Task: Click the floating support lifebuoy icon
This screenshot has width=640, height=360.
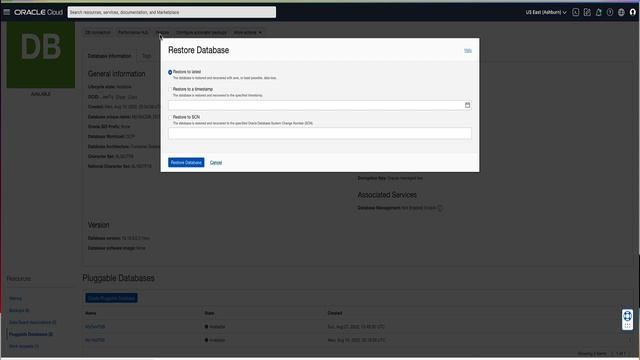Action: coord(627,316)
